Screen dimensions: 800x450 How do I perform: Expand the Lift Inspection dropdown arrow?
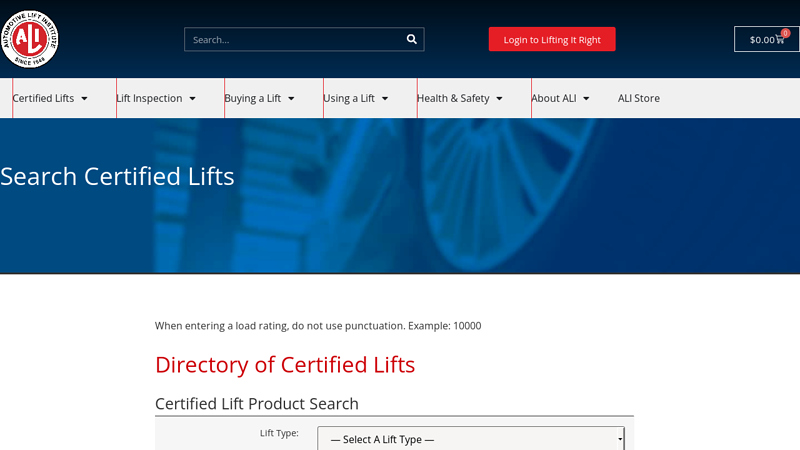coord(192,98)
